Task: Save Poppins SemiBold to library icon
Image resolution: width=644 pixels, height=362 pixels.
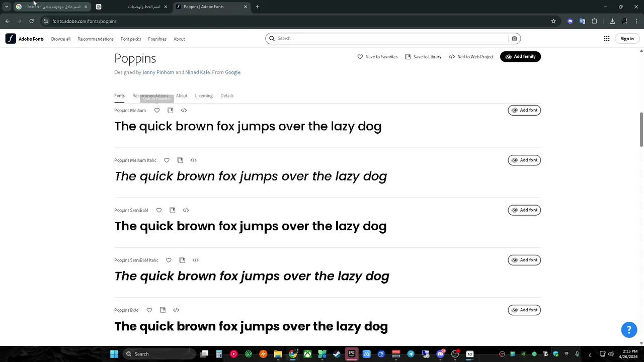Action: point(172,210)
